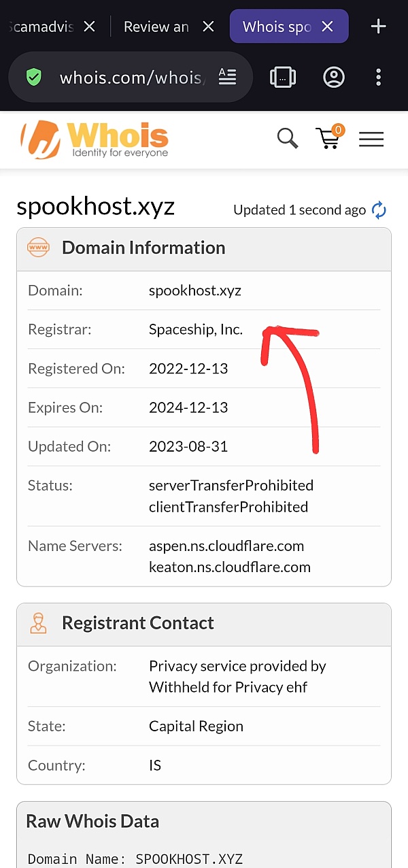Refresh the whois data with the blue arrows
The image size is (408, 868).
(379, 210)
